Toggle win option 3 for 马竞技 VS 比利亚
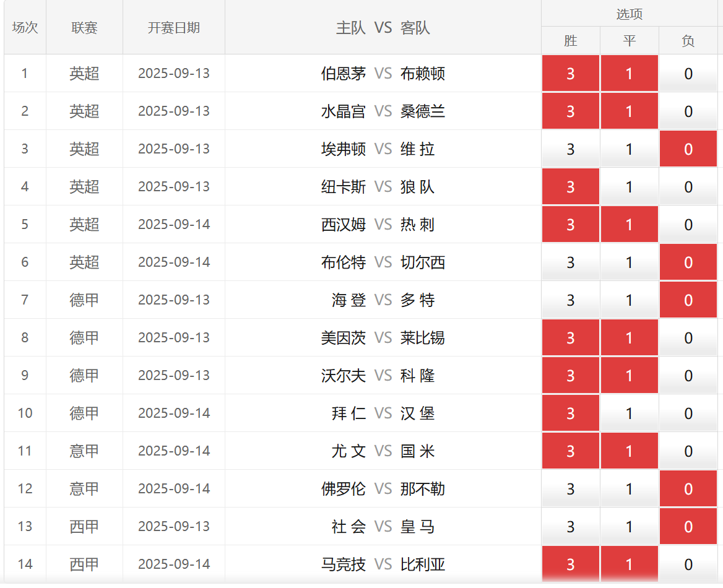The image size is (723, 588). (x=570, y=564)
